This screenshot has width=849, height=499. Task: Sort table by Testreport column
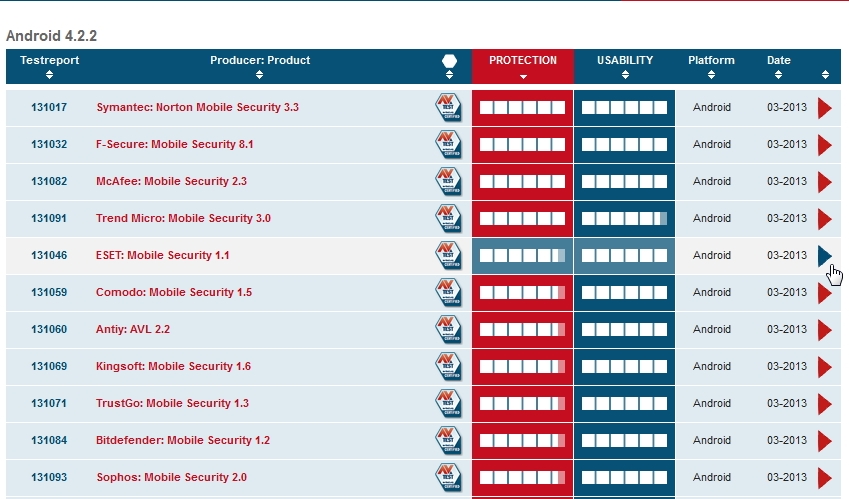(x=49, y=75)
